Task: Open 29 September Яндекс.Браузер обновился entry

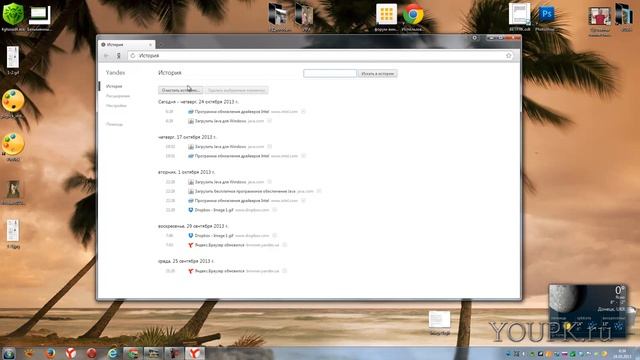Action: tap(220, 245)
